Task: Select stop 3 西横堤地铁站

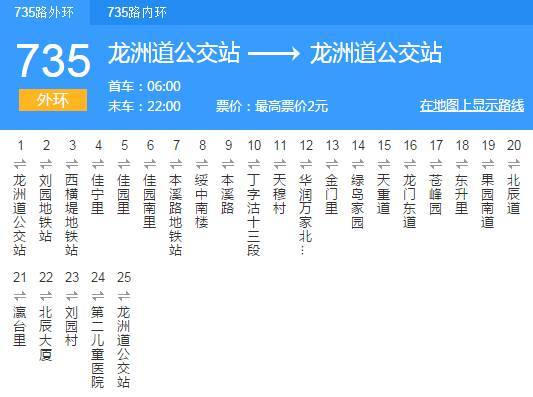Action: [72, 215]
